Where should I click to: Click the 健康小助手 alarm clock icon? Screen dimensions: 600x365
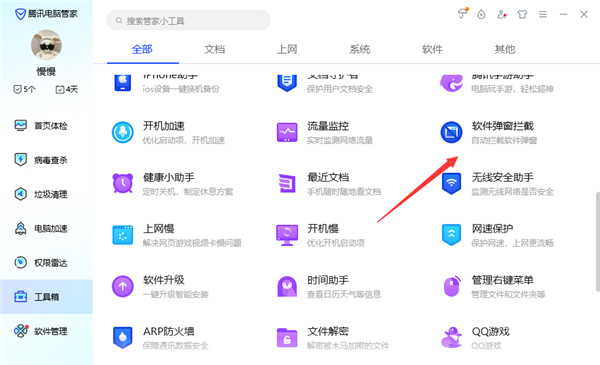coord(122,183)
